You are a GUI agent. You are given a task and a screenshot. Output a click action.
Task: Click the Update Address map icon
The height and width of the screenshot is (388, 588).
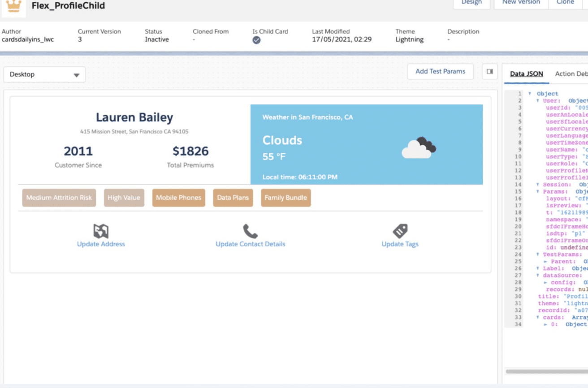tap(101, 231)
